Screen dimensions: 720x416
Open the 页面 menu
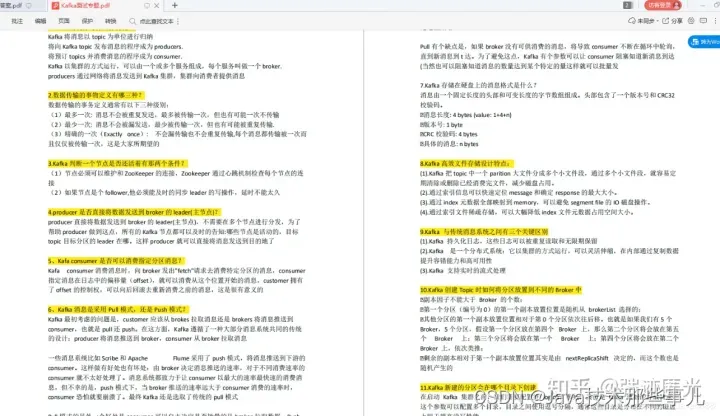(x=64, y=21)
